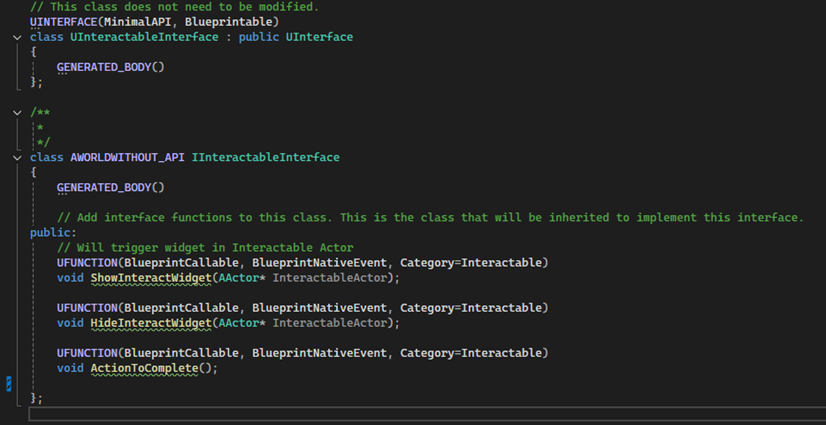826x425 pixels.
Task: Click the IInteractableInterface class name
Action: pos(266,157)
